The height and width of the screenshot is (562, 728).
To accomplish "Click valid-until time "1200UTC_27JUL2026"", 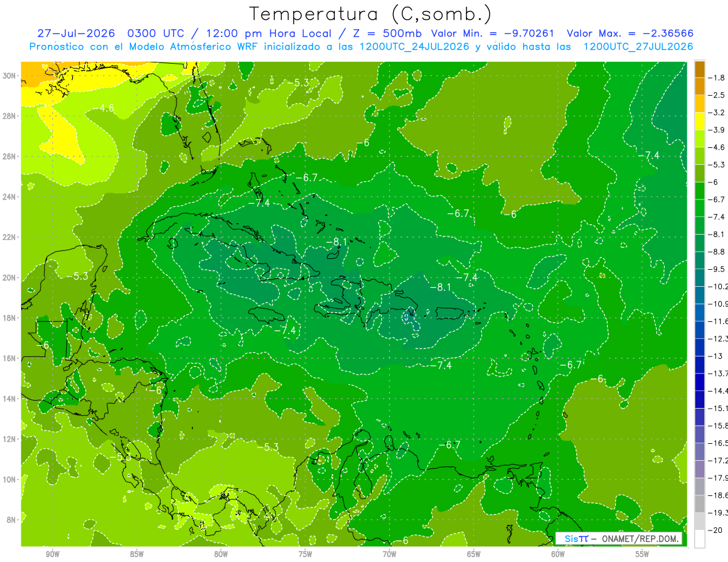I will [x=638, y=47].
